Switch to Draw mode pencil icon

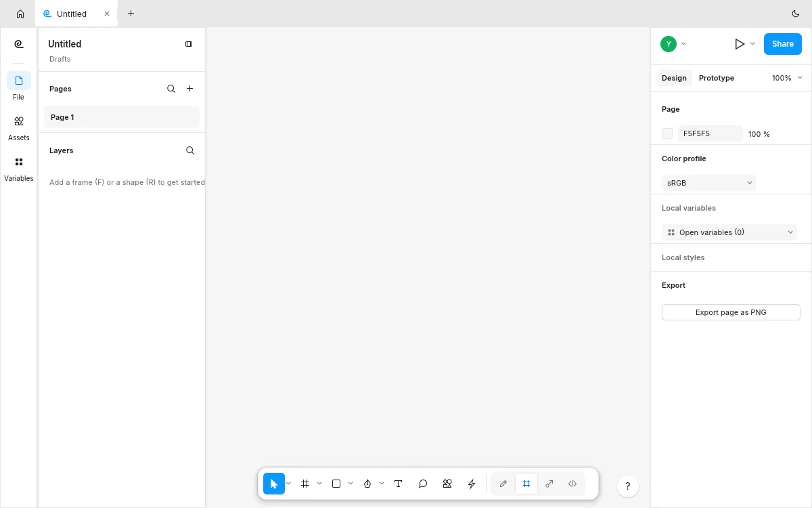pyautogui.click(x=503, y=484)
